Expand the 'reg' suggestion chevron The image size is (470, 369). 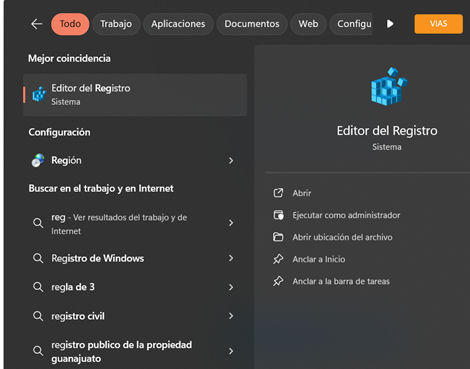(x=231, y=223)
